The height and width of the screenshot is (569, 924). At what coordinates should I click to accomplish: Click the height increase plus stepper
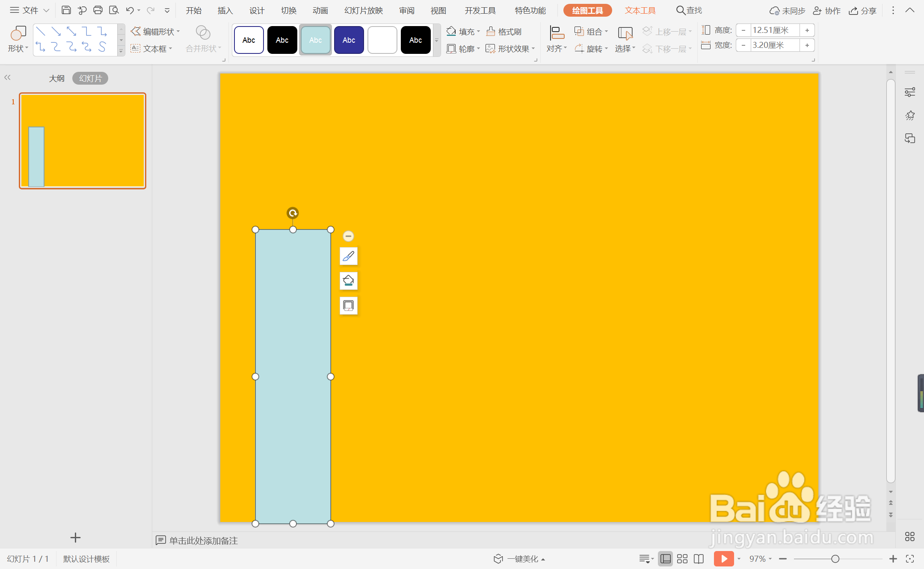[807, 30]
